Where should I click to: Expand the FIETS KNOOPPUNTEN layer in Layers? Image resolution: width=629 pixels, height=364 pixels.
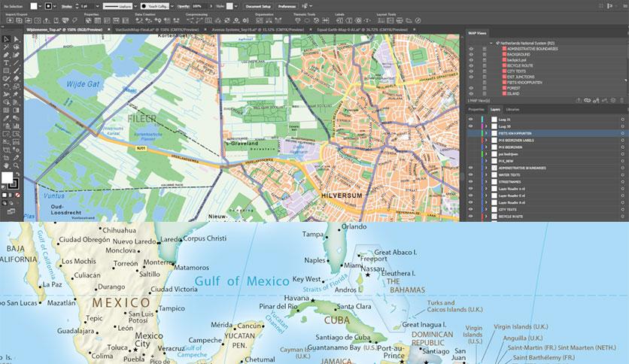(x=486, y=133)
